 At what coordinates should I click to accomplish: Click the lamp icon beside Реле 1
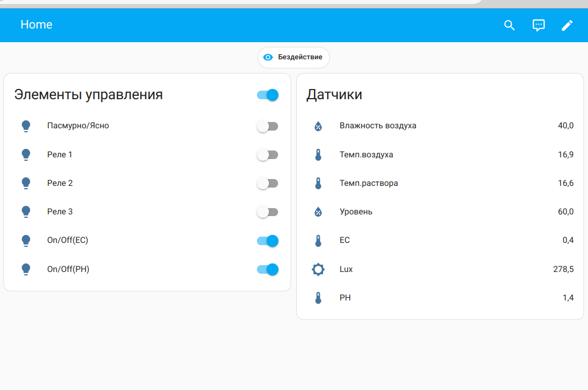click(x=26, y=154)
